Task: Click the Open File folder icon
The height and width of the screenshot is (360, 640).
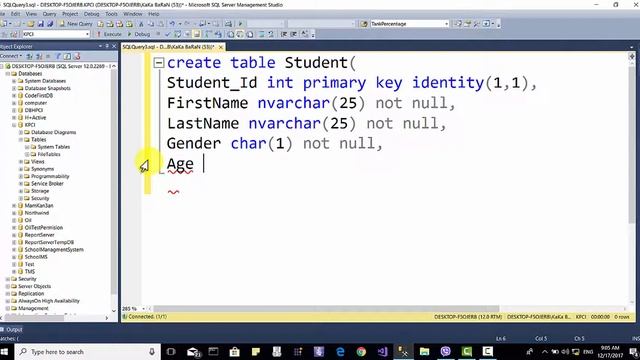Action: pos(31,24)
